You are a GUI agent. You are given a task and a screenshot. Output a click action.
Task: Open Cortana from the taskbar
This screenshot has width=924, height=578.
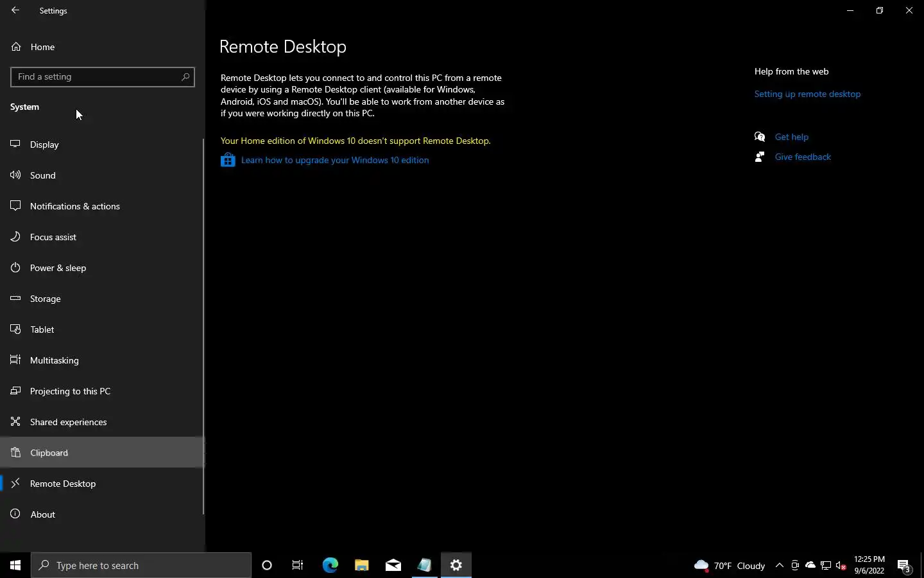click(267, 565)
